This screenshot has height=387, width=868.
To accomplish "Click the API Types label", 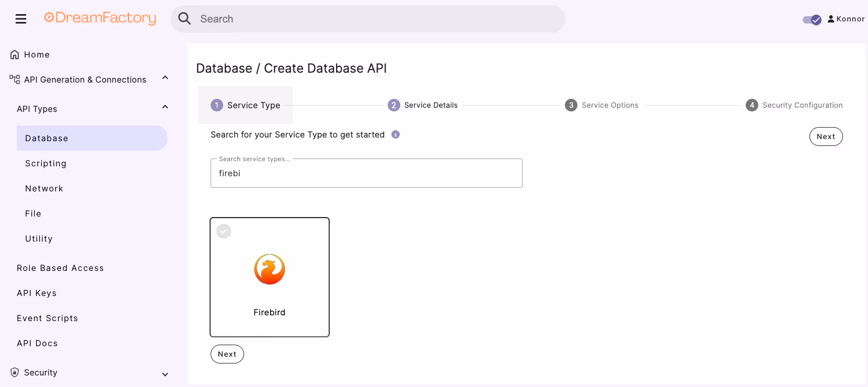I will pos(37,109).
